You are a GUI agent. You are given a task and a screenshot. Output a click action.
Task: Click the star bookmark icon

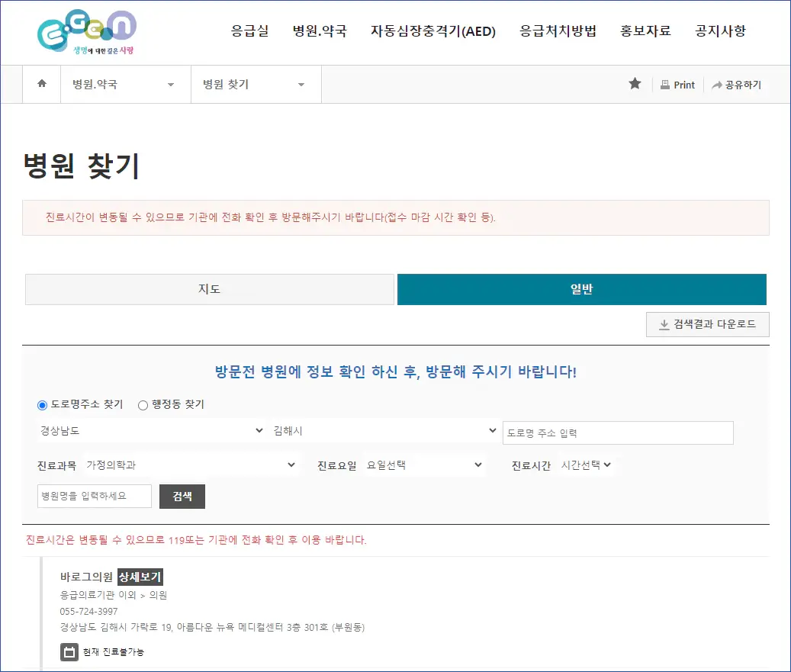635,84
